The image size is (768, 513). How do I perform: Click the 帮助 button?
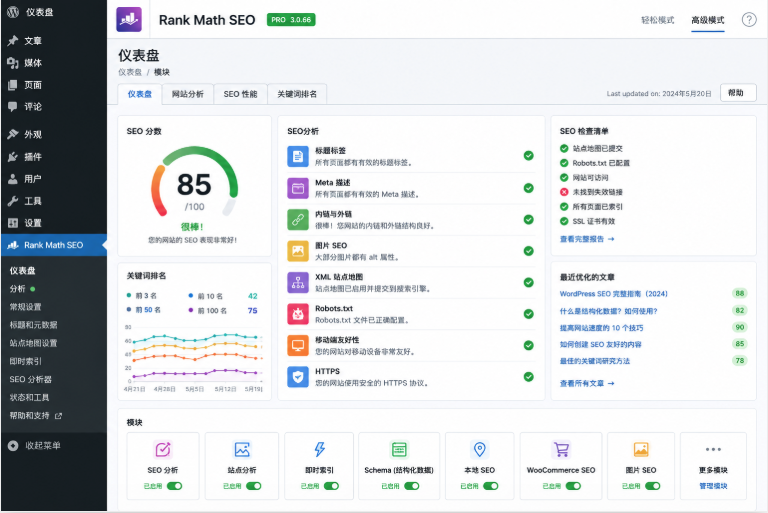[738, 93]
